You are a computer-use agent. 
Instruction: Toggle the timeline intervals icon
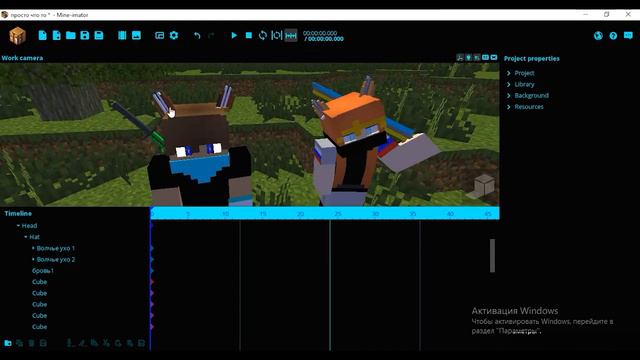(291, 36)
